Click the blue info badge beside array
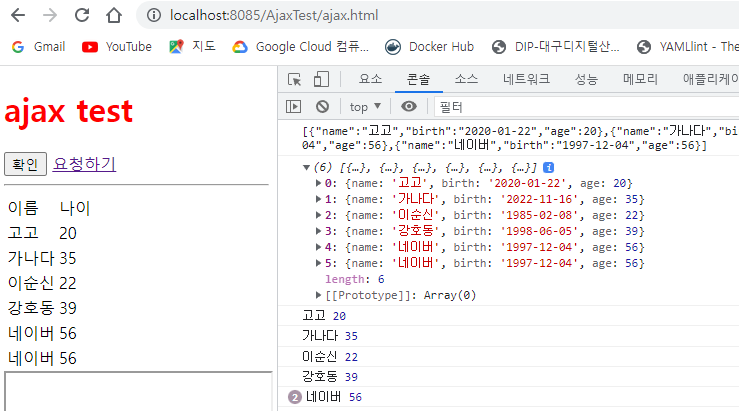Screen dimensions: 739x411 pos(548,167)
